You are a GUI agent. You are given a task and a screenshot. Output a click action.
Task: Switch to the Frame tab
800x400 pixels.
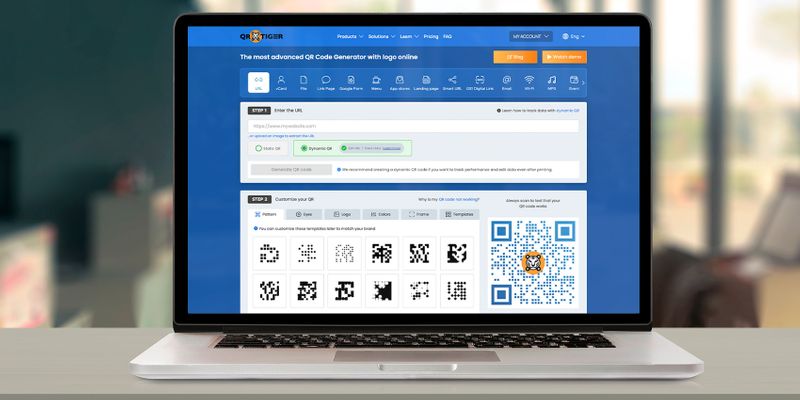pyautogui.click(x=419, y=215)
